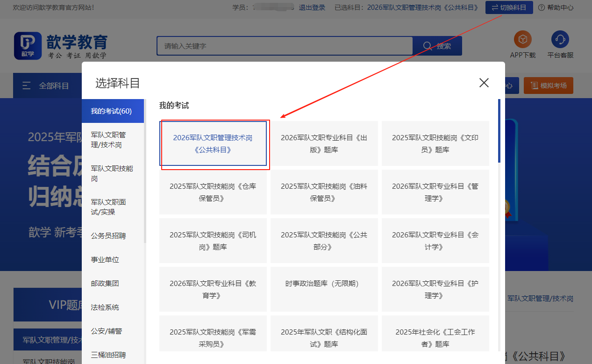
Task: Click 退出登录 logout link
Action: click(x=312, y=7)
